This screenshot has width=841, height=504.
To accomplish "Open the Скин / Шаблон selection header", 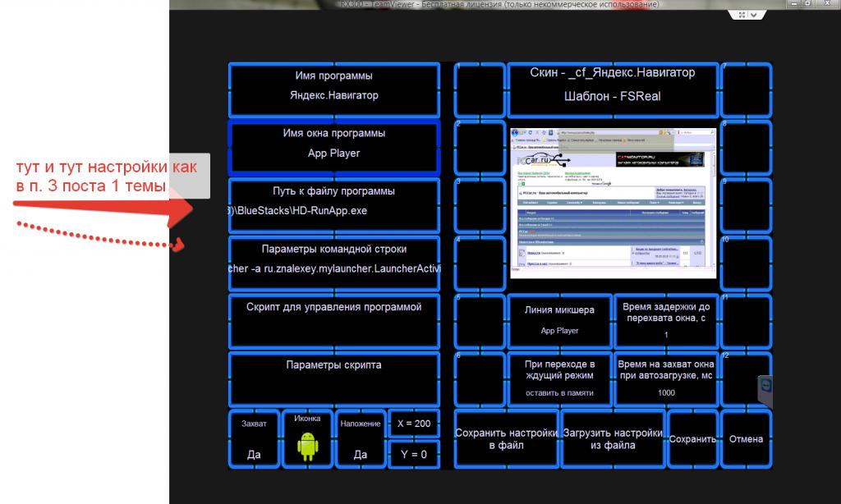I will 613,85.
